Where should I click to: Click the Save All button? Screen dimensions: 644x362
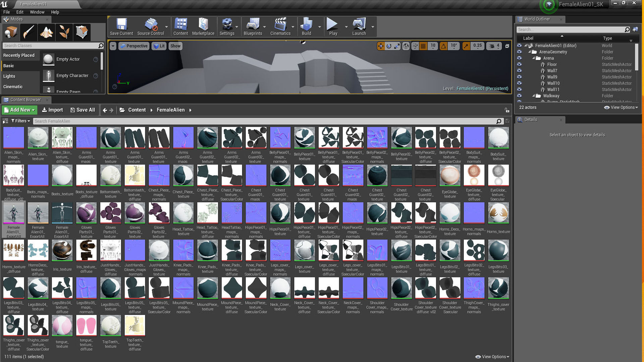(x=83, y=110)
